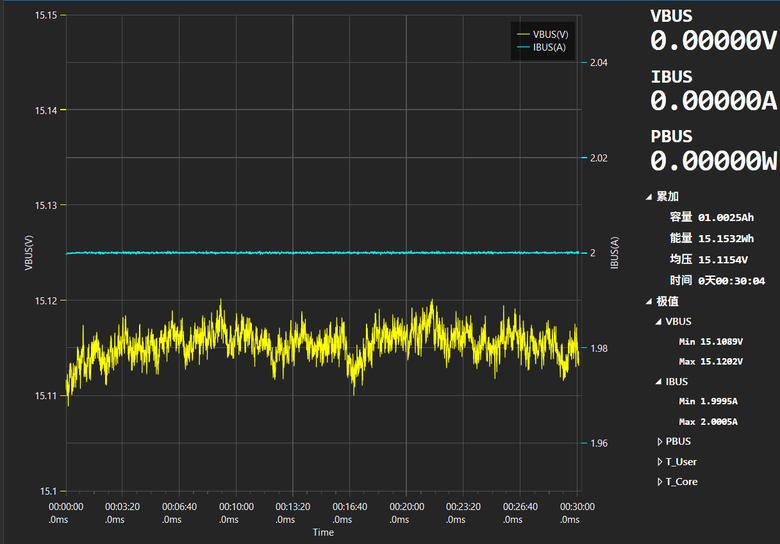Click the 00:10:00 time axis tick label
Viewport: 780px width, 544px height.
[x=236, y=513]
